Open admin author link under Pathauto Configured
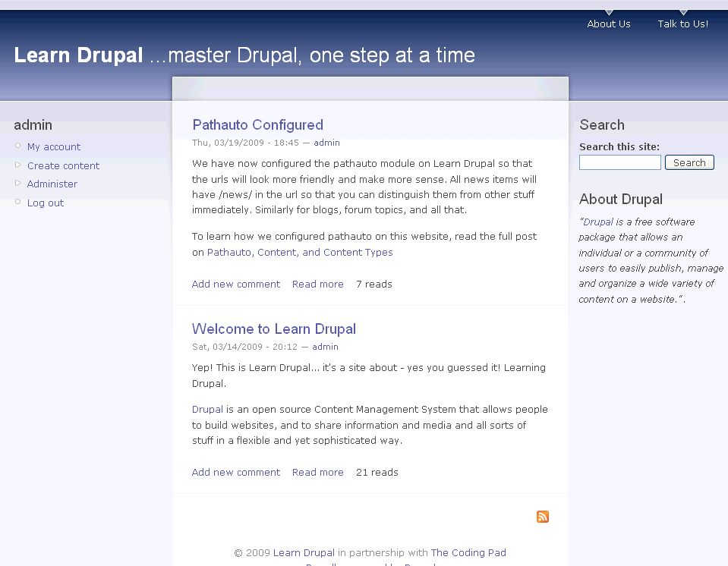The image size is (728, 566). coord(327,143)
